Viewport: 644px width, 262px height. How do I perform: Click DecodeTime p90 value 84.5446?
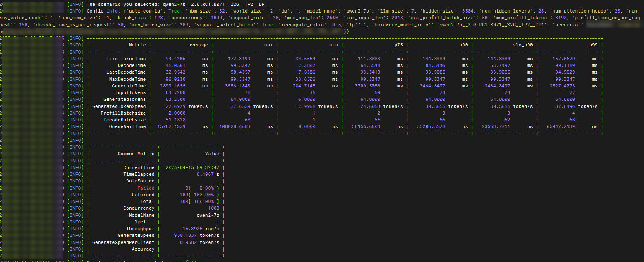tap(435, 65)
